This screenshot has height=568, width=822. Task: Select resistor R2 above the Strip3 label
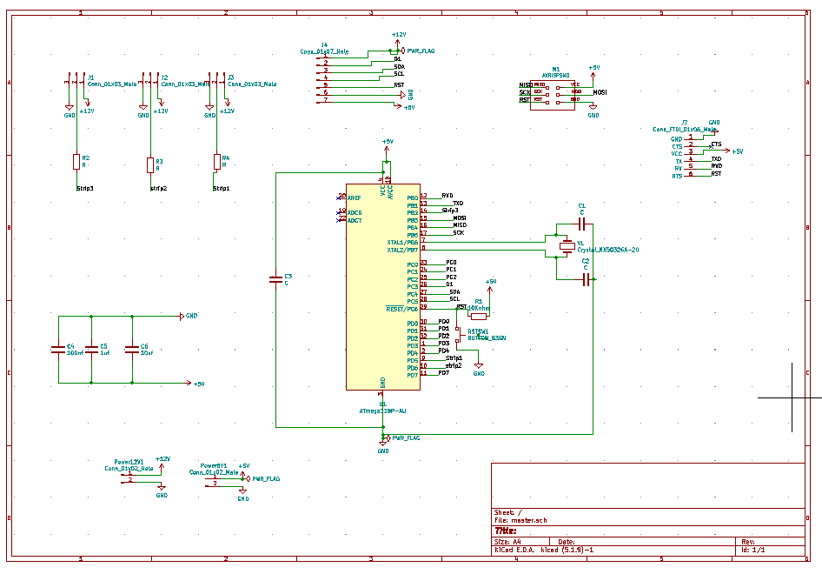pos(77,162)
